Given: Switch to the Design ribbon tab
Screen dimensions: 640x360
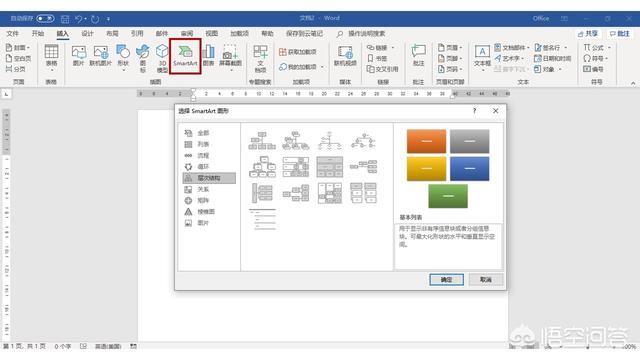Looking at the screenshot, I should pos(87,33).
